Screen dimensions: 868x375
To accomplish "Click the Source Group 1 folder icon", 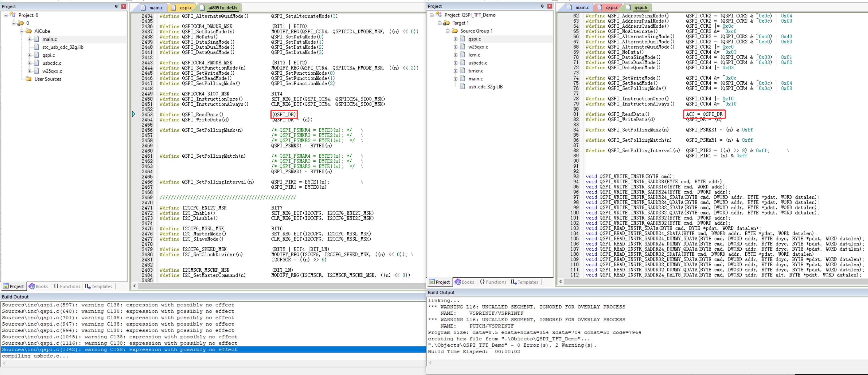I will tap(454, 31).
